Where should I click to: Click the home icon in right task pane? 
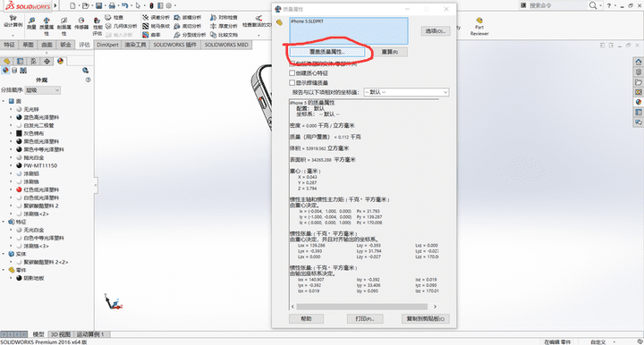tap(639, 62)
